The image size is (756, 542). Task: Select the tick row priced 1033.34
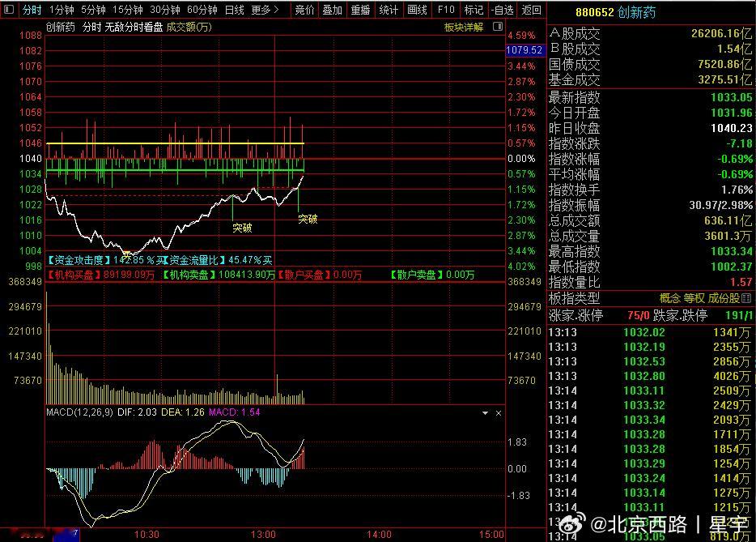point(649,420)
